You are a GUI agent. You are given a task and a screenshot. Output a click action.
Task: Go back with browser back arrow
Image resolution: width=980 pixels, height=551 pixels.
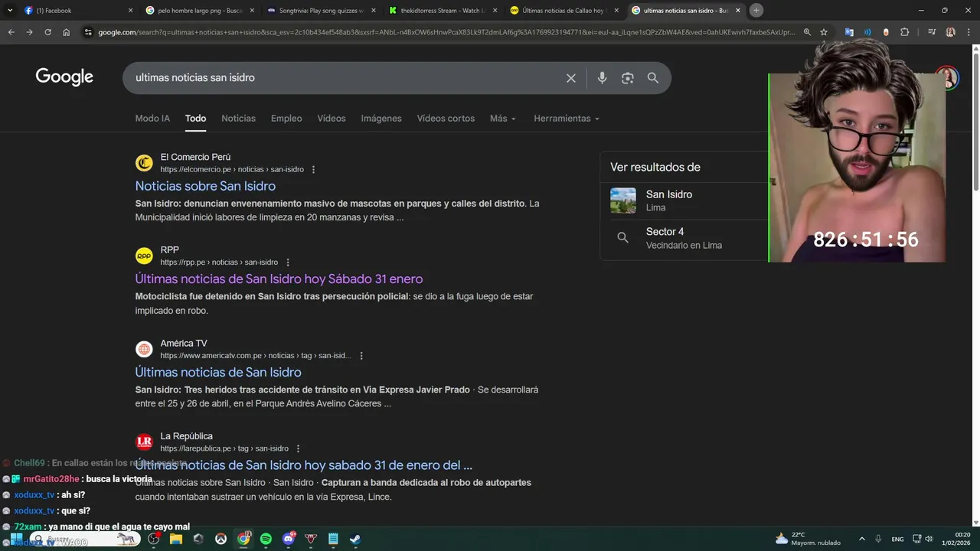click(11, 32)
